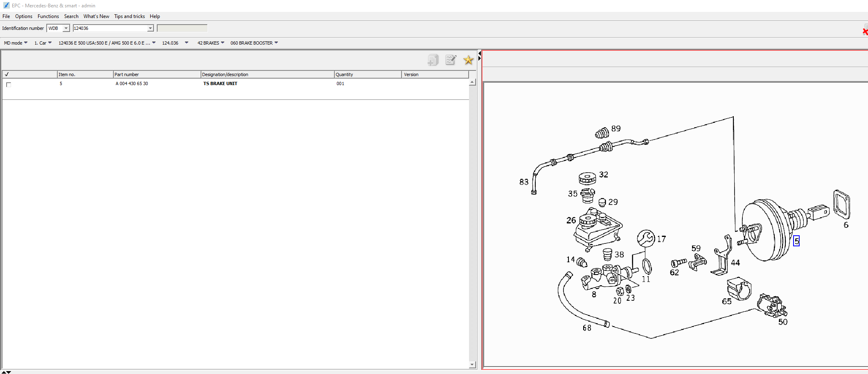Click the red X icon at top right
Screen dimensions: 868x374
pyautogui.click(x=865, y=32)
